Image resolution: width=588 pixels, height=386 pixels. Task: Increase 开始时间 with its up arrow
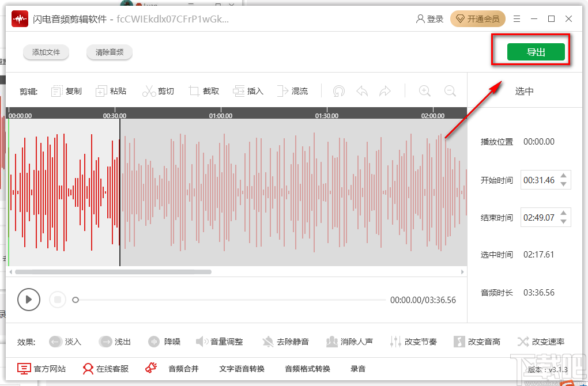[x=563, y=176]
